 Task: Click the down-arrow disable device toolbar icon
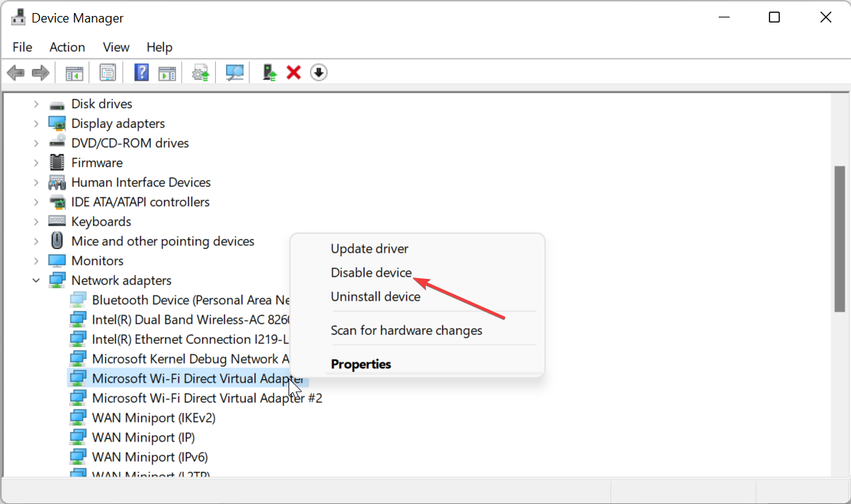click(318, 73)
